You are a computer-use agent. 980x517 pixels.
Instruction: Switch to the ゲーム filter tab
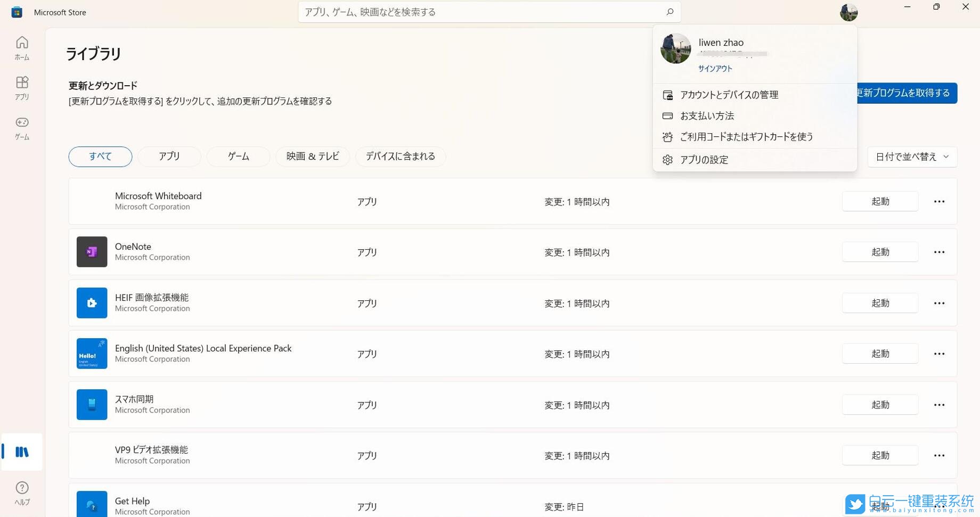(x=238, y=156)
